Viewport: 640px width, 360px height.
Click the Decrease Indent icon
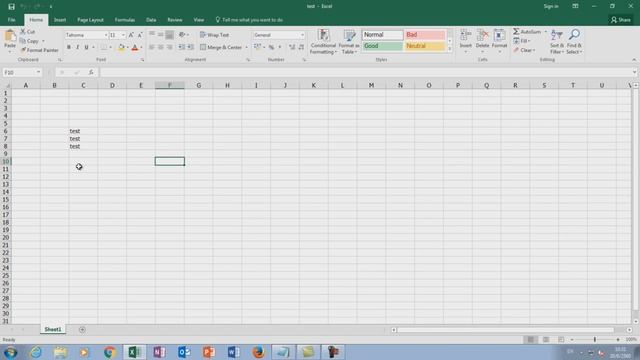pos(182,47)
